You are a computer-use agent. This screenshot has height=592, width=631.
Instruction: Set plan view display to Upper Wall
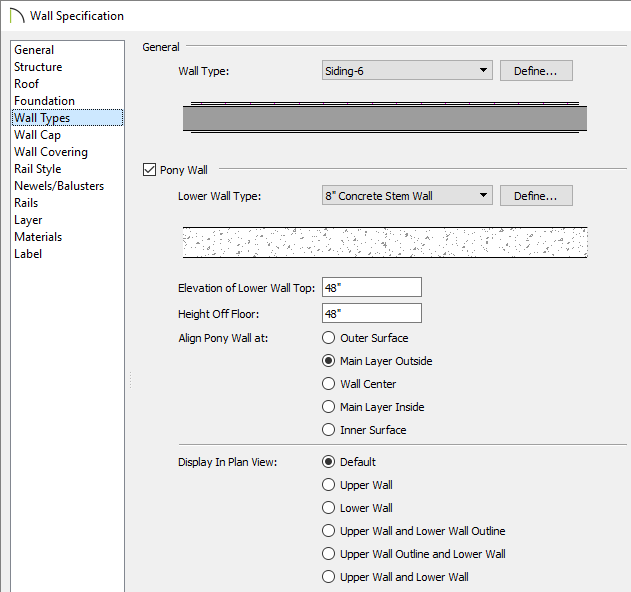tap(329, 485)
